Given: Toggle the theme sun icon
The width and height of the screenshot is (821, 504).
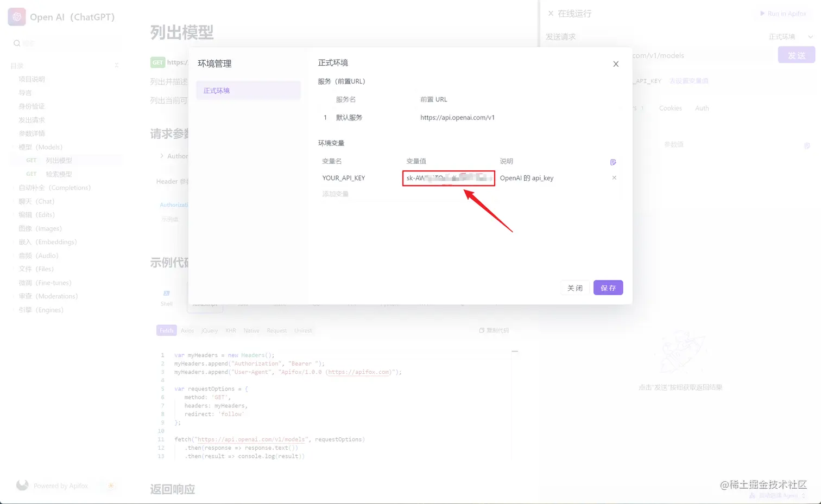Looking at the screenshot, I should [111, 486].
